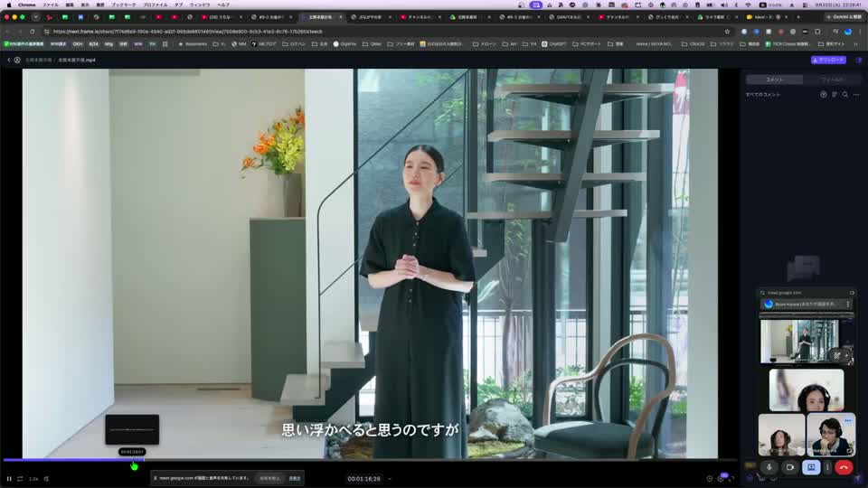
Task: Open the 1.0x playback speed menu
Action: click(33, 479)
